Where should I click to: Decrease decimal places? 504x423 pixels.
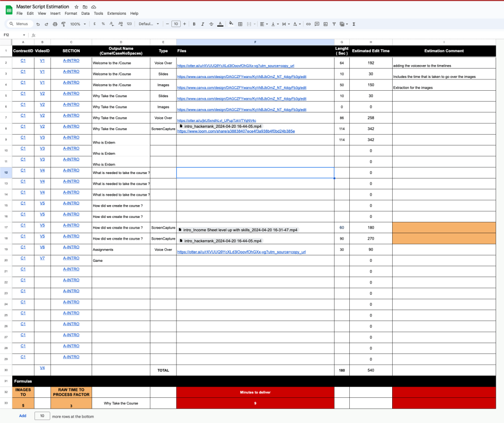click(111, 24)
